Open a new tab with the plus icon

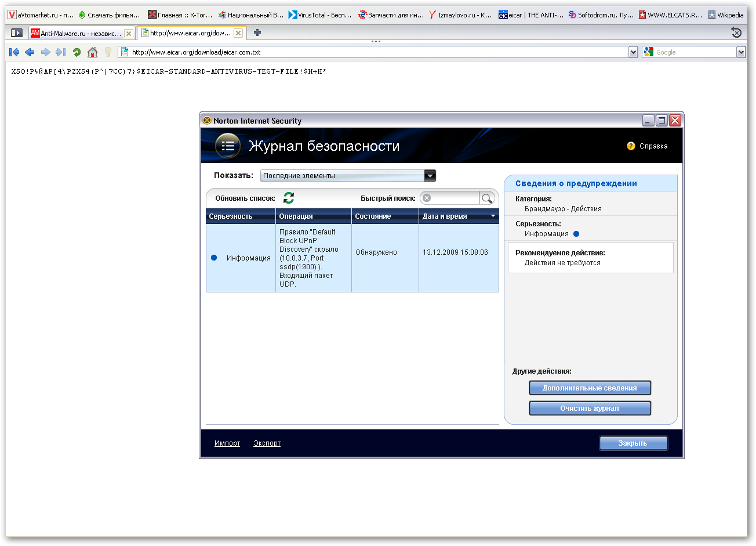257,32
